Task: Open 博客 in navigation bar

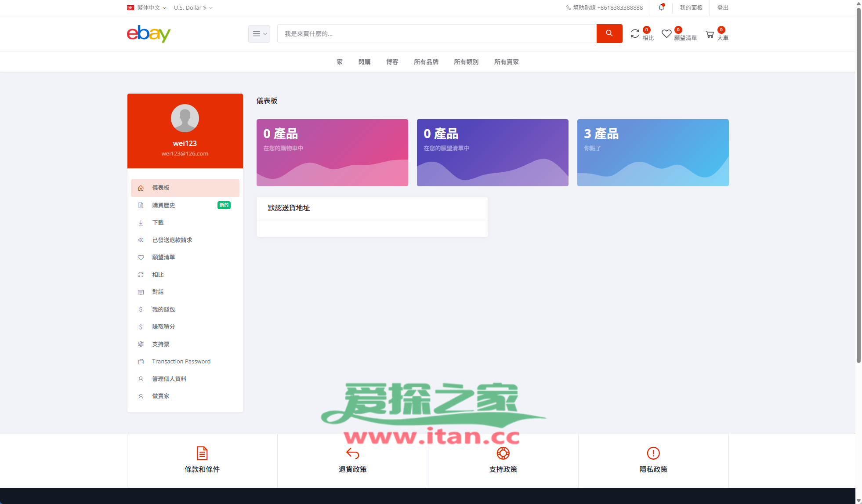Action: 392,62
